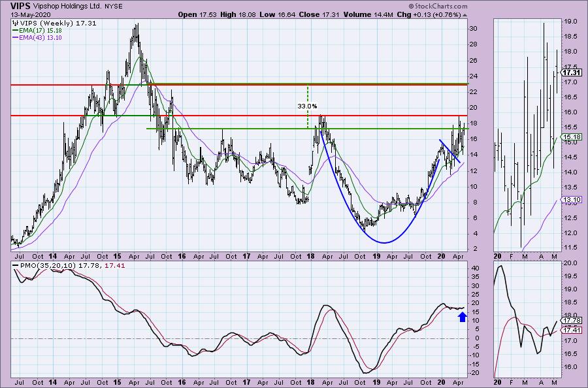Click the 40 label on PMO axis
Viewport: 588px width, 388px height.
pos(474,268)
